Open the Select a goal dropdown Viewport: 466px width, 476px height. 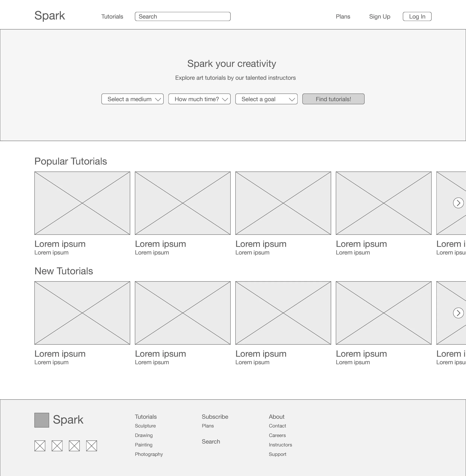pos(266,99)
